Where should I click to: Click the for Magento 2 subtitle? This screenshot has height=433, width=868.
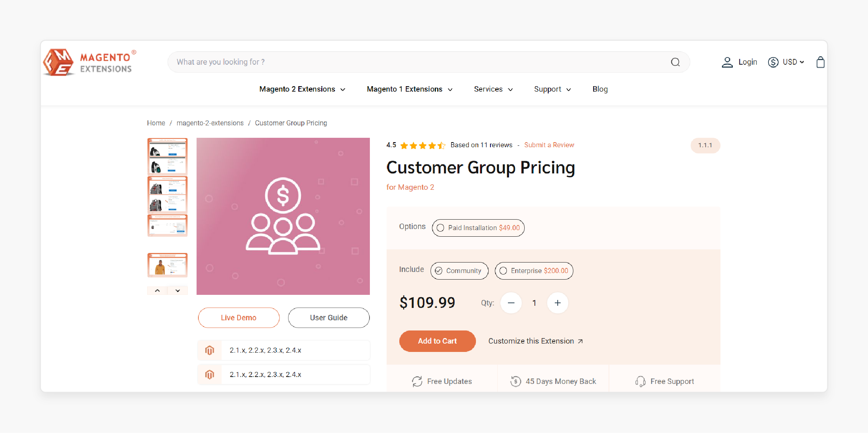click(410, 187)
